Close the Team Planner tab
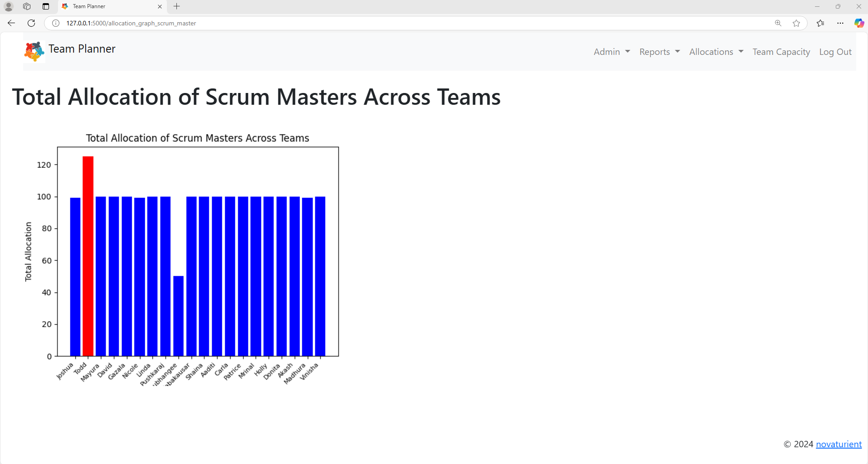868x464 pixels. pos(160,6)
